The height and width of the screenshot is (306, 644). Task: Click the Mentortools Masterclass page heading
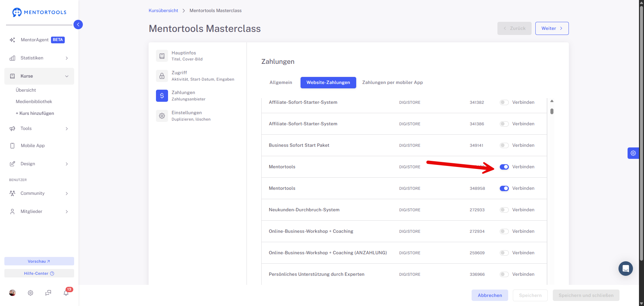pyautogui.click(x=205, y=29)
